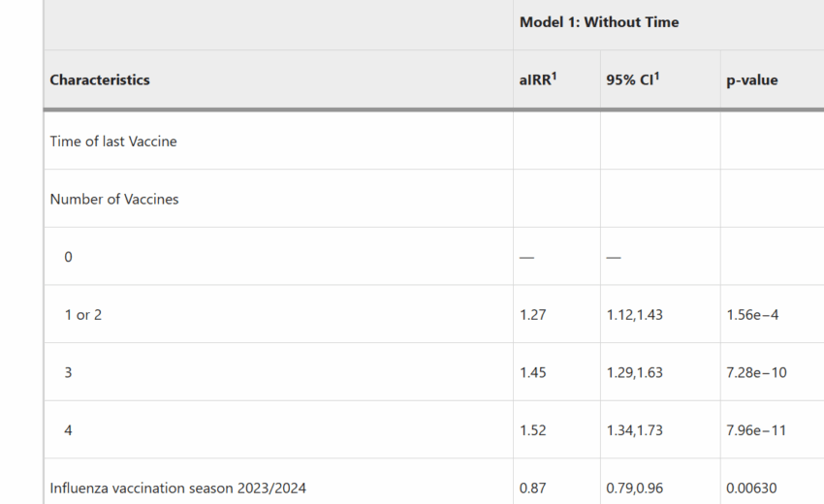Select the p-value 1.56e−4
This screenshot has width=824, height=504.
pyautogui.click(x=752, y=315)
